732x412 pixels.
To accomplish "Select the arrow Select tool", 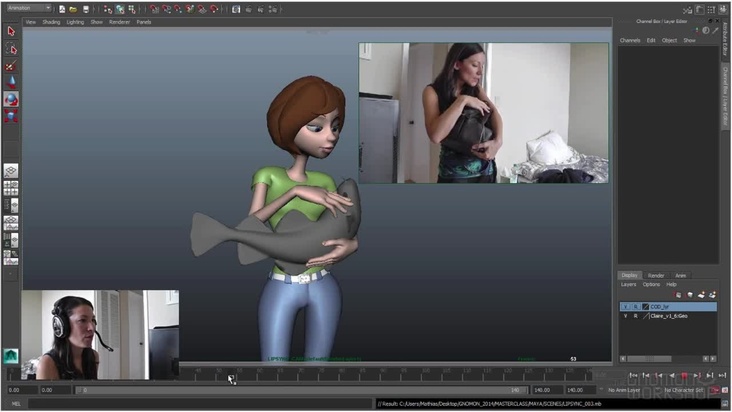I will [x=11, y=32].
